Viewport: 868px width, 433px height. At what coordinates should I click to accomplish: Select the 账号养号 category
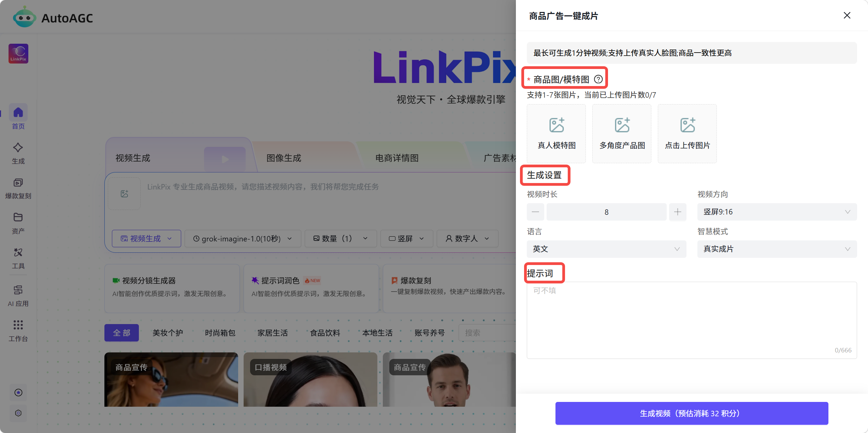click(430, 333)
